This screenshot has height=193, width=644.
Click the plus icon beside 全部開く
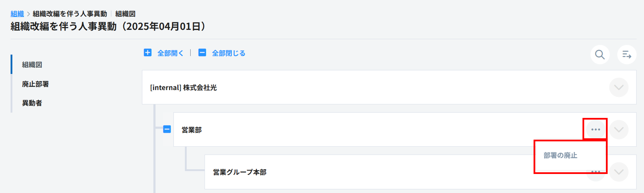tap(147, 53)
